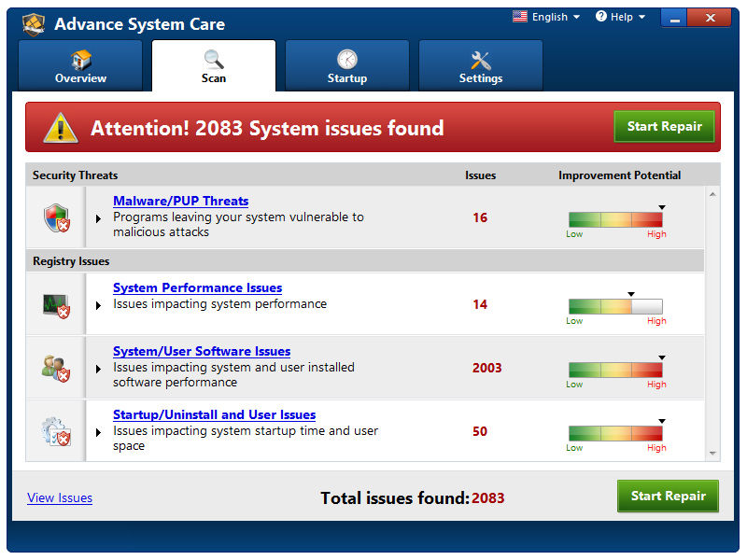747x560 pixels.
Task: Click the Settings wrench and screwdriver icon
Action: point(481,60)
